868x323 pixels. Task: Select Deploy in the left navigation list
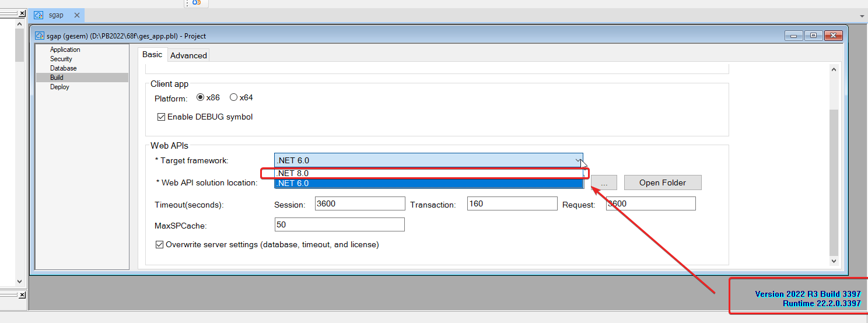pyautogui.click(x=60, y=87)
